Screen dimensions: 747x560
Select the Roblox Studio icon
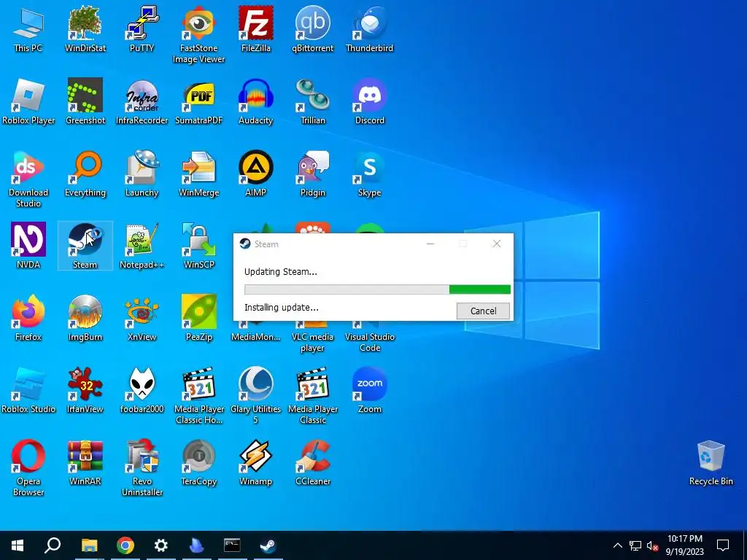(28, 391)
